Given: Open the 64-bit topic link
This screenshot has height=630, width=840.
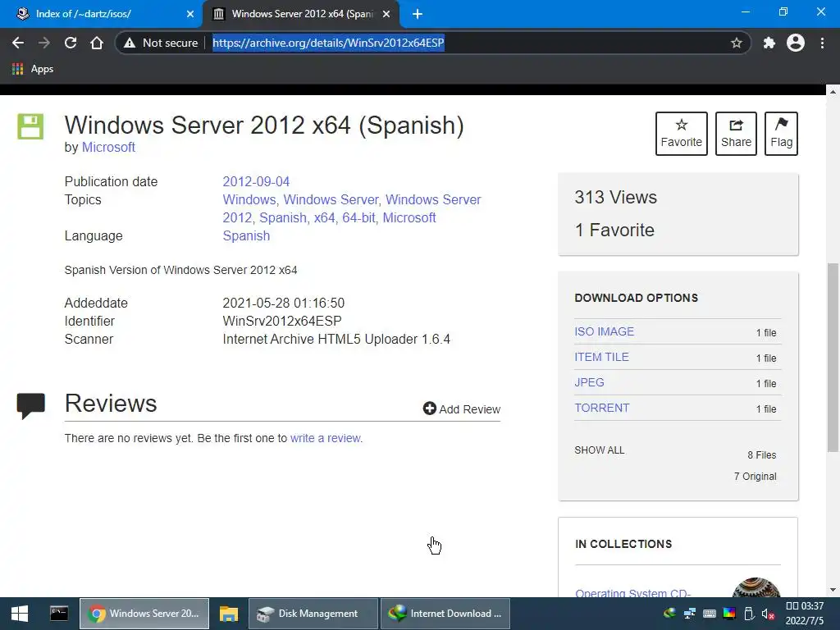Looking at the screenshot, I should tap(359, 218).
